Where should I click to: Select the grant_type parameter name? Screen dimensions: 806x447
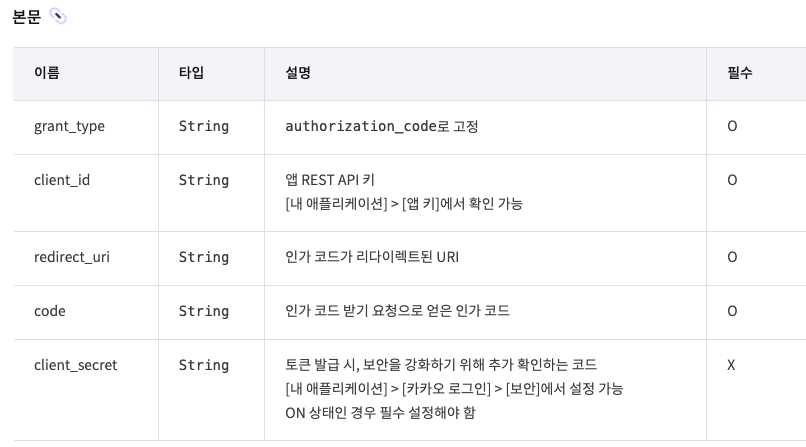(x=69, y=126)
